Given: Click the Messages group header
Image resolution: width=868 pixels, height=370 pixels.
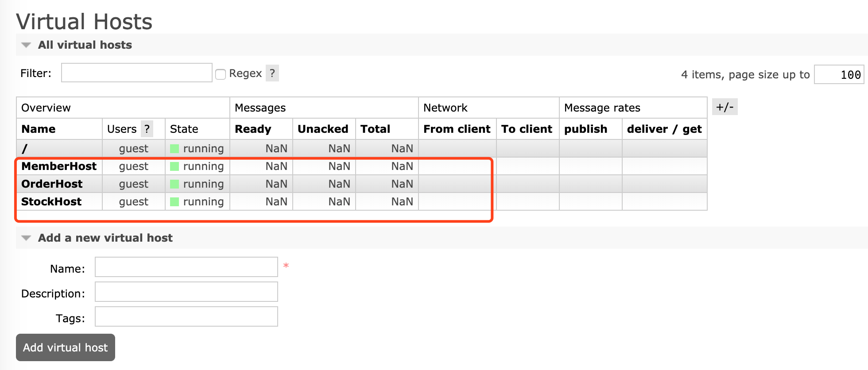Looking at the screenshot, I should point(260,108).
